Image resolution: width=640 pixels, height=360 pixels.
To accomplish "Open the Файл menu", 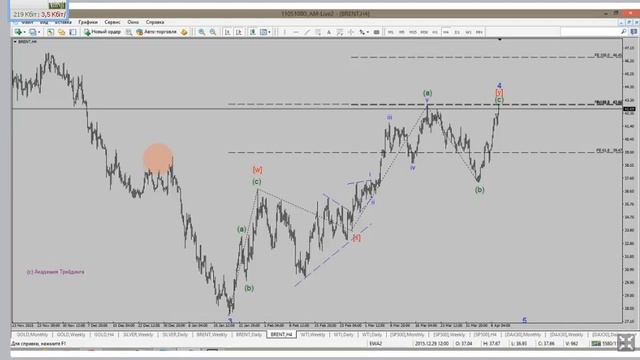I will click(27, 22).
